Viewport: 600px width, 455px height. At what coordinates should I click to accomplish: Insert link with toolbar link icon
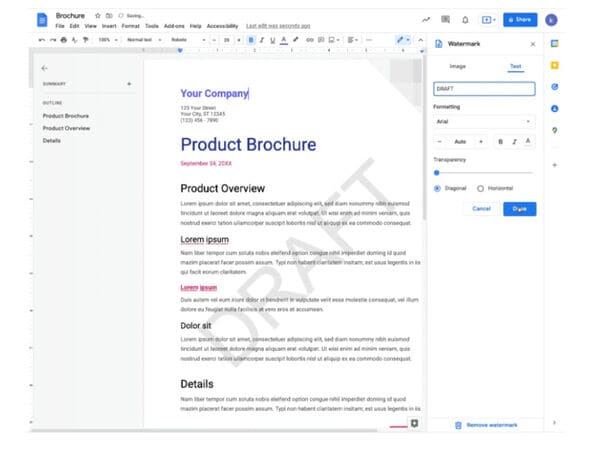pyautogui.click(x=310, y=40)
